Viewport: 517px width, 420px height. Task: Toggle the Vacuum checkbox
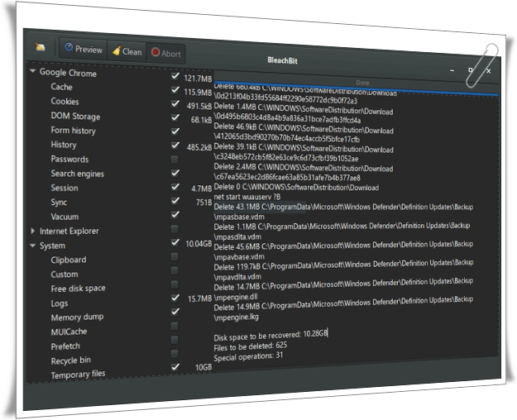point(175,215)
